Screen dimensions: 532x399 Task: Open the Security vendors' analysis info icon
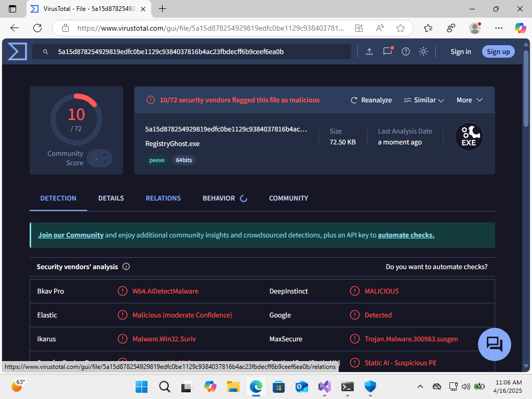point(126,267)
